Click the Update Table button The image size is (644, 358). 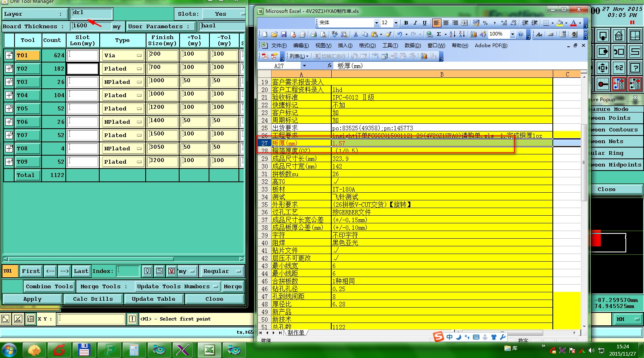tap(153, 299)
